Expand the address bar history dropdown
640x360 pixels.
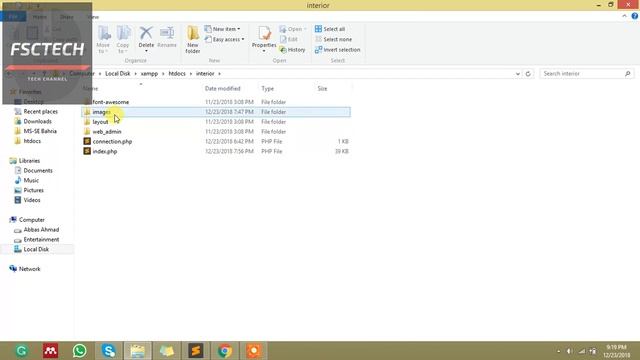point(518,74)
